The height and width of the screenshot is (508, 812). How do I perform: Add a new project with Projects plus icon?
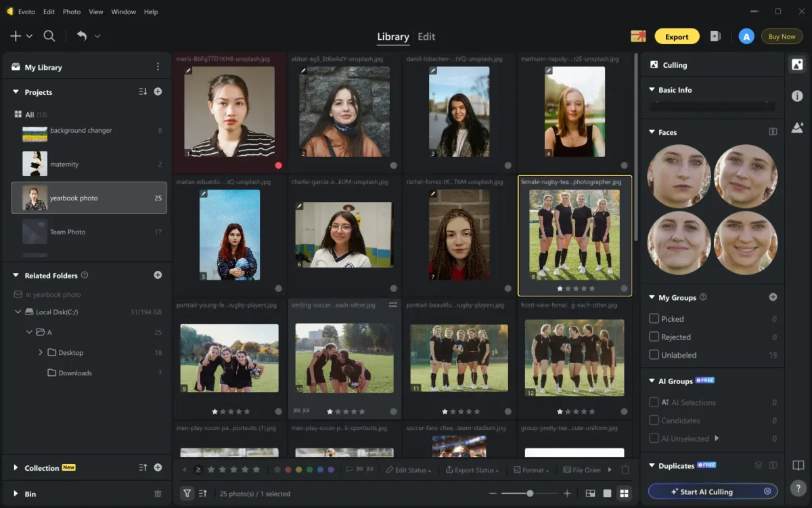(158, 91)
